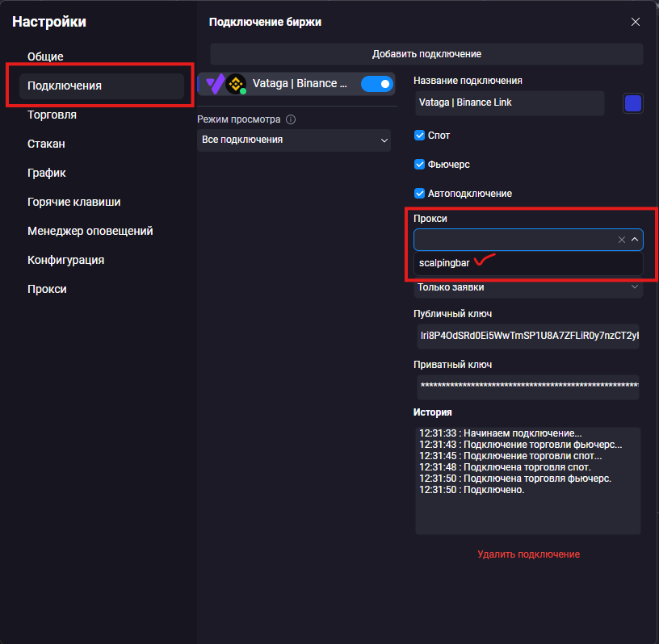659x644 pixels.
Task: Open the Общие settings section
Action: [45, 56]
